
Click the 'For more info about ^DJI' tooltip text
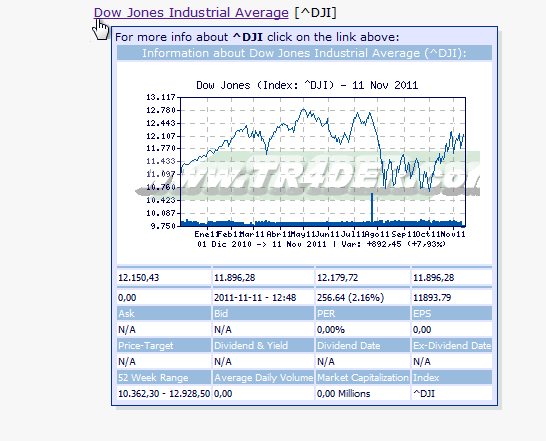[x=257, y=37]
